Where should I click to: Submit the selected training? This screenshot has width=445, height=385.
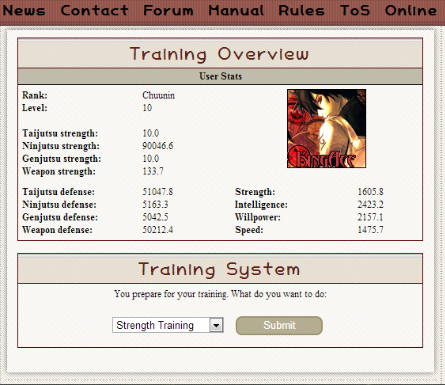[x=279, y=325]
